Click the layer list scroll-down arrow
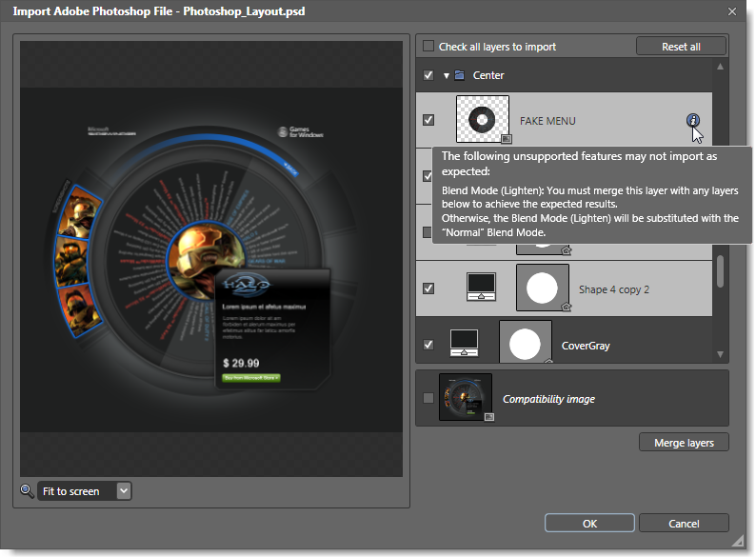756x557 pixels. 720,354
